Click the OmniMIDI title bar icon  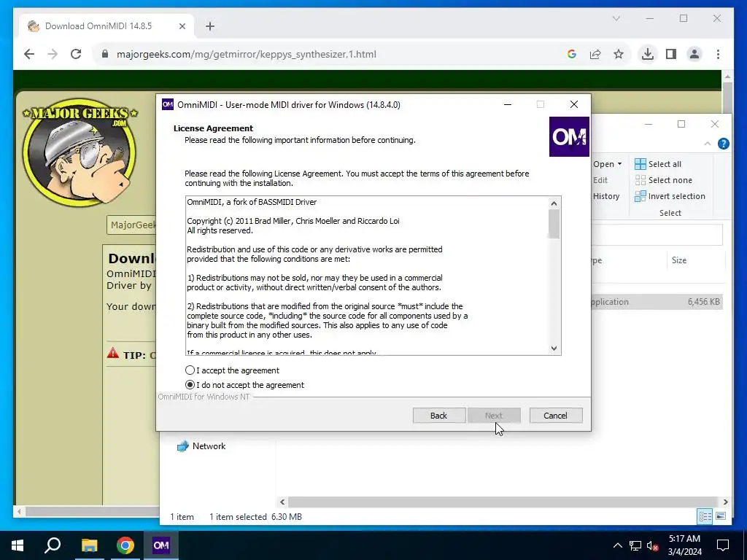[x=168, y=104]
